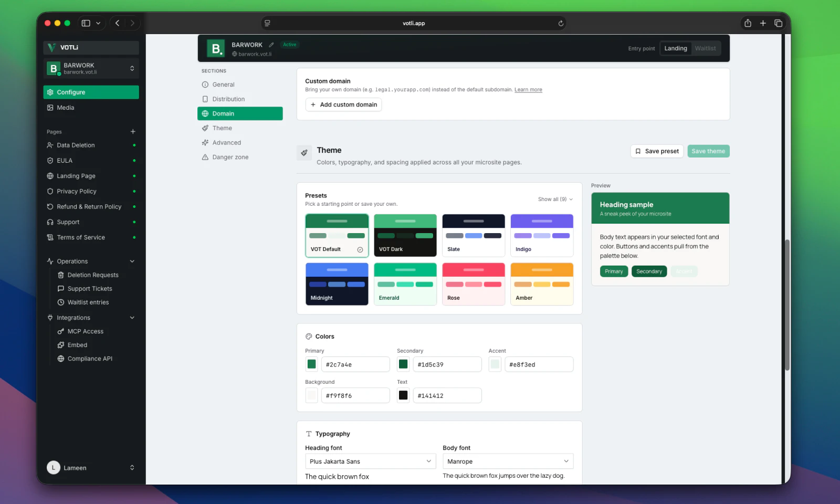Click the Theme section paintbrush icon
This screenshot has height=504, width=840.
[304, 153]
